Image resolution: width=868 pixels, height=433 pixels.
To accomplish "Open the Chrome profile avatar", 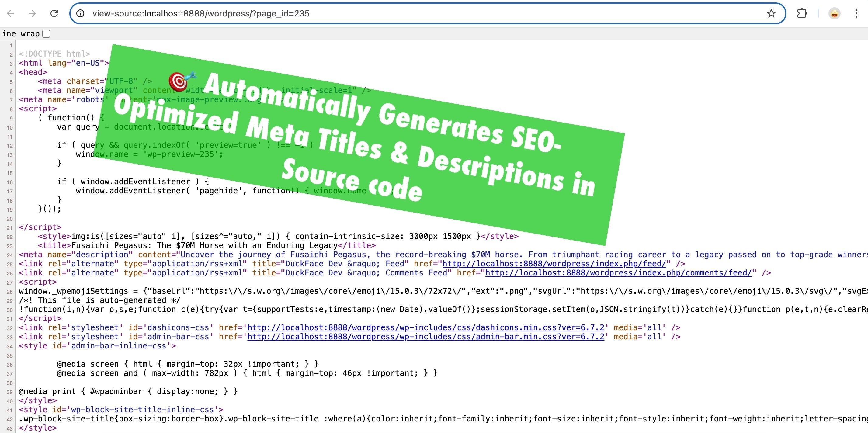I will [x=834, y=13].
